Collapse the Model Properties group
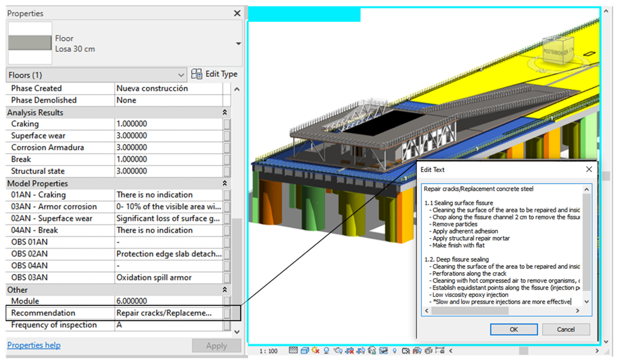 (225, 183)
